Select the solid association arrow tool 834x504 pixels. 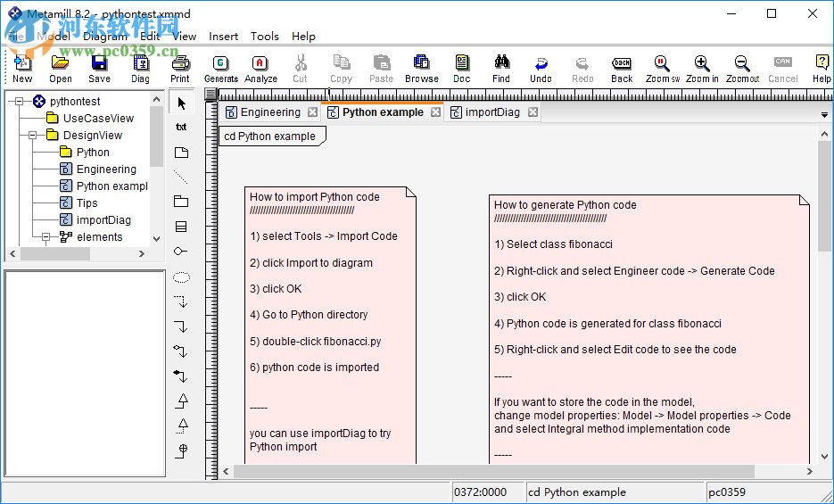click(x=181, y=326)
